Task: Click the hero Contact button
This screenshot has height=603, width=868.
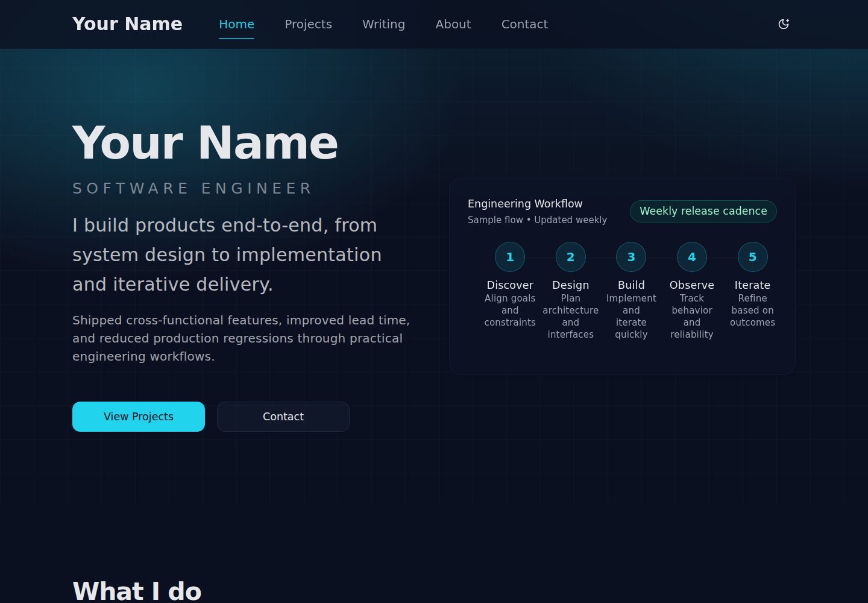Action: pos(283,417)
